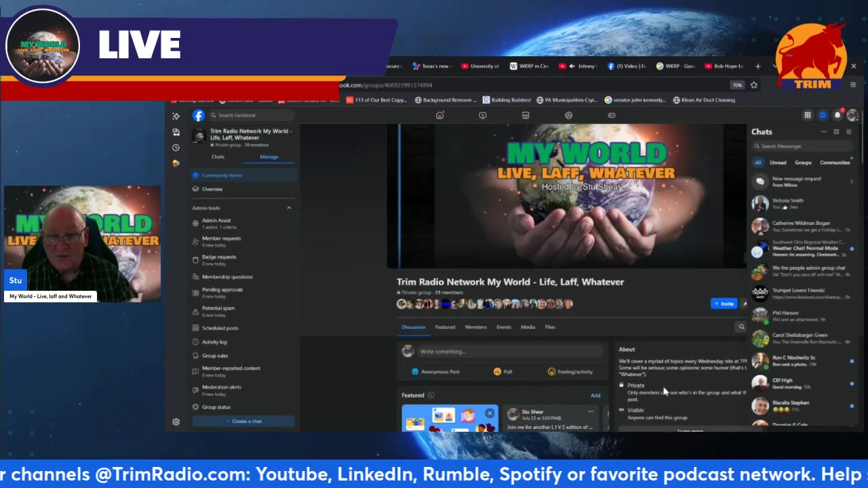Expand the New message request row
868x488 pixels.
(x=804, y=182)
